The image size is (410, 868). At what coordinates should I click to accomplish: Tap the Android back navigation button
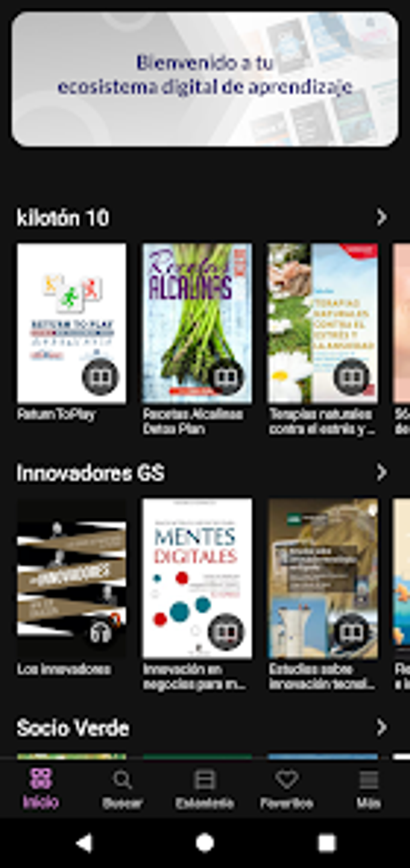point(84,843)
